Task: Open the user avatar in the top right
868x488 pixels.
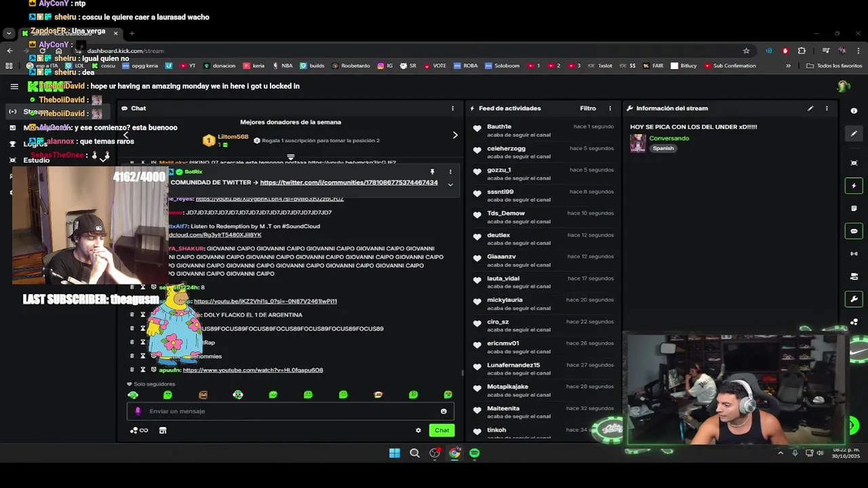Action: [x=844, y=86]
